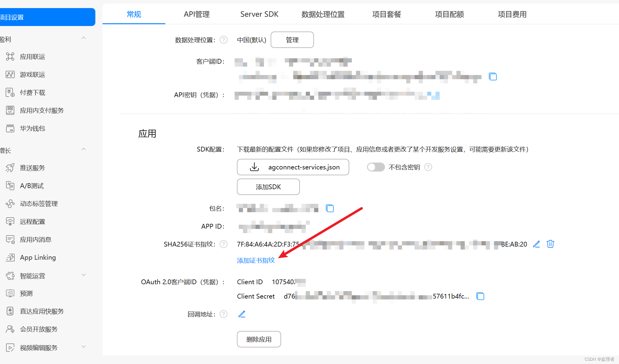Click the 添加SDK button
The image size is (619, 364).
pos(268,187)
